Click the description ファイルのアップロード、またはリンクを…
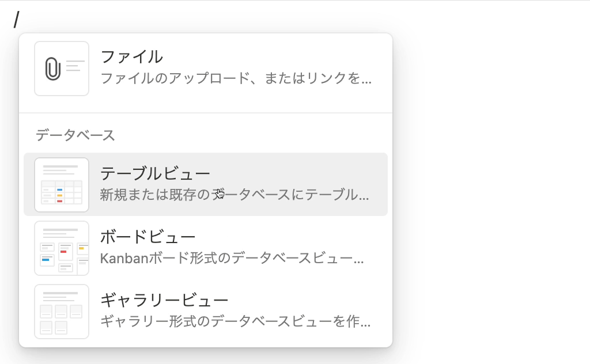The width and height of the screenshot is (590, 364). click(x=236, y=78)
